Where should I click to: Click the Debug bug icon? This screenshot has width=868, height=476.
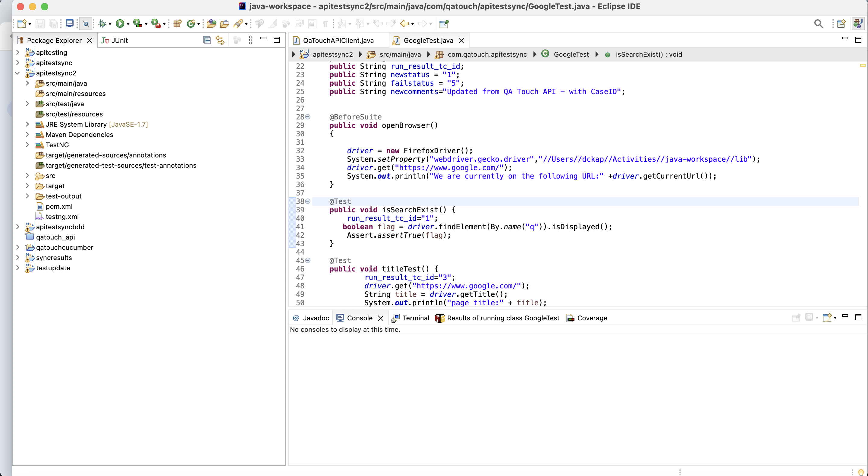tap(102, 24)
